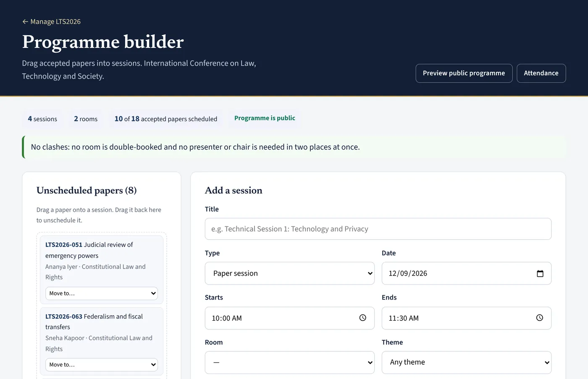Click the Starts time value 10:00 AM
The image size is (588, 379).
pyautogui.click(x=227, y=318)
